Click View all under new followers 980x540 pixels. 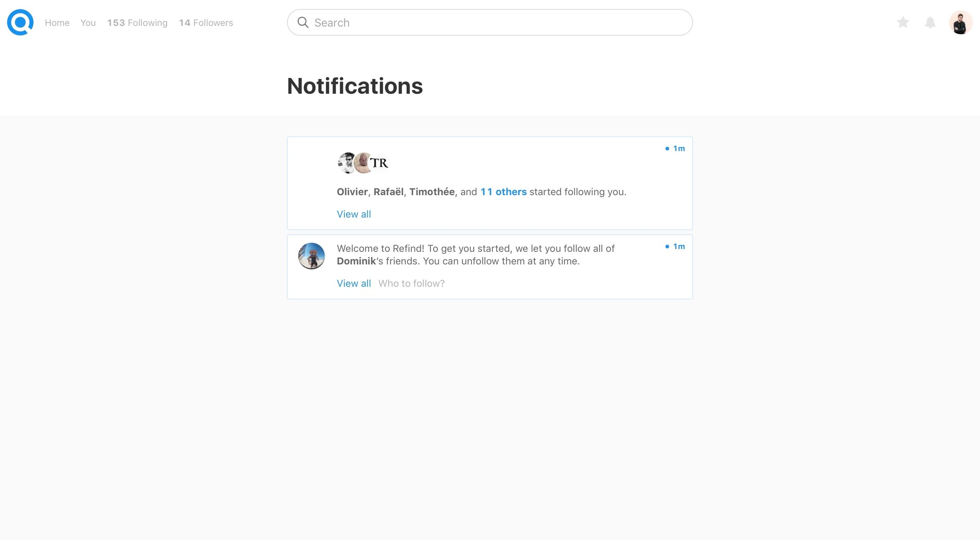click(354, 214)
